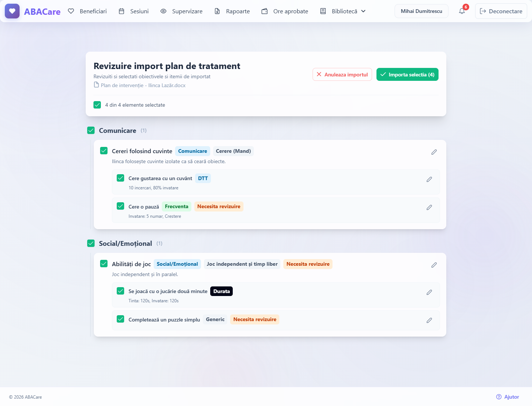Open the notifications bell
The height and width of the screenshot is (406, 532).
pyautogui.click(x=462, y=11)
